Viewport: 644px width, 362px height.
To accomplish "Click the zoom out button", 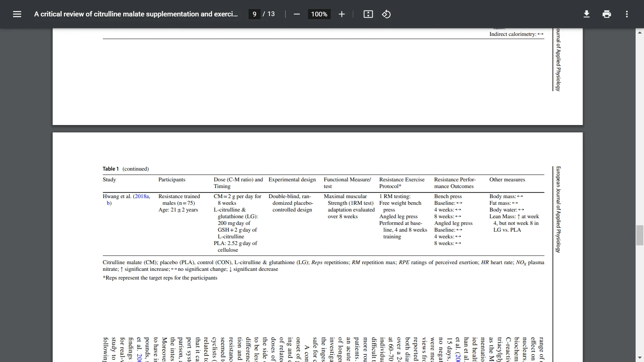I will coord(297,14).
